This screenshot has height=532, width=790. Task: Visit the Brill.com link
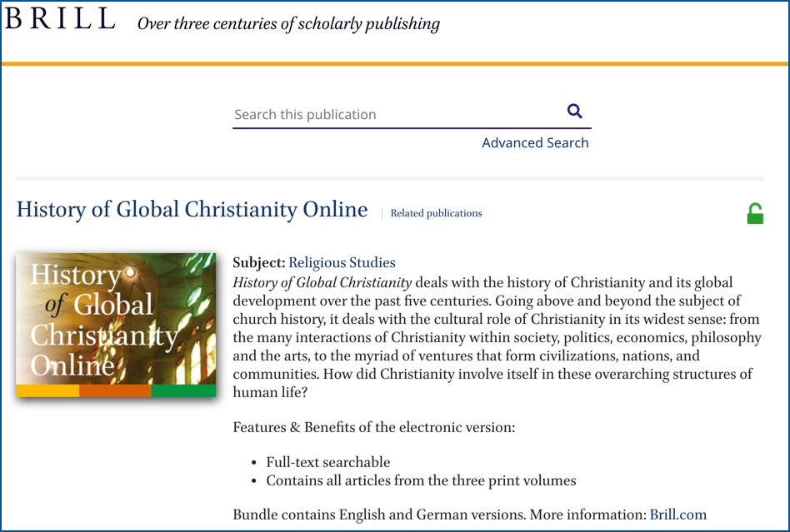click(x=677, y=515)
